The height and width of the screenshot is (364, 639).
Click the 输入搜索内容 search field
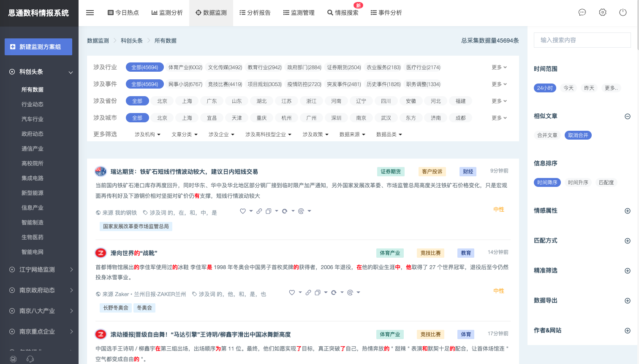point(582,40)
